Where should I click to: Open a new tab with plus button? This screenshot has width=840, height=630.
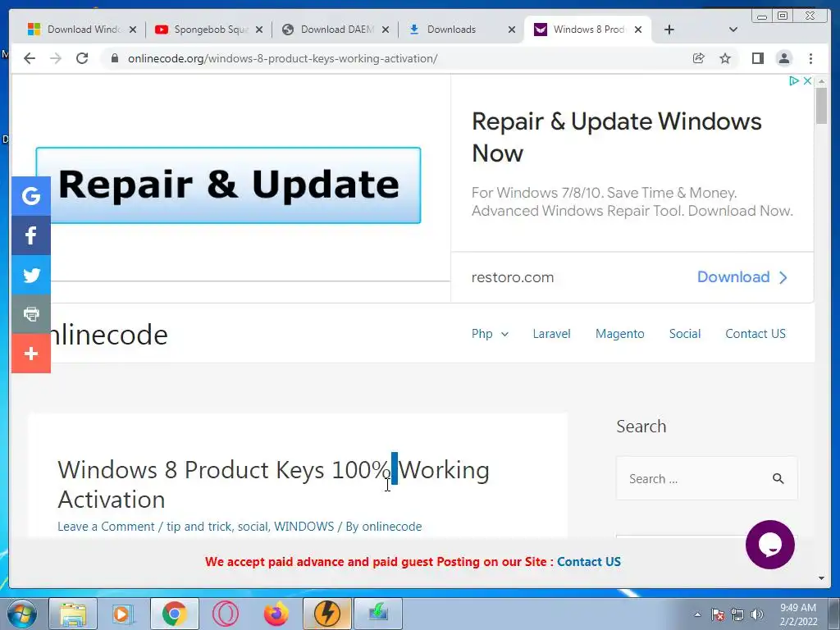coord(669,30)
